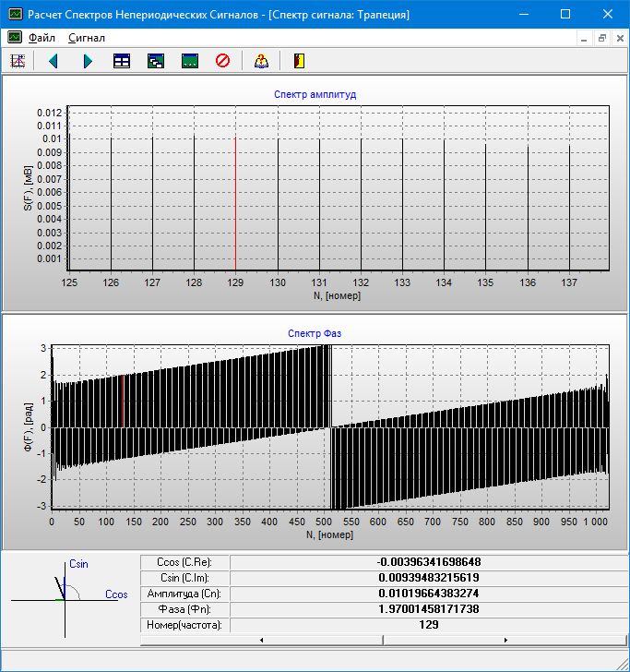Click the red prohibition circle icon
Viewport: 630px width, 672px height.
[222, 61]
